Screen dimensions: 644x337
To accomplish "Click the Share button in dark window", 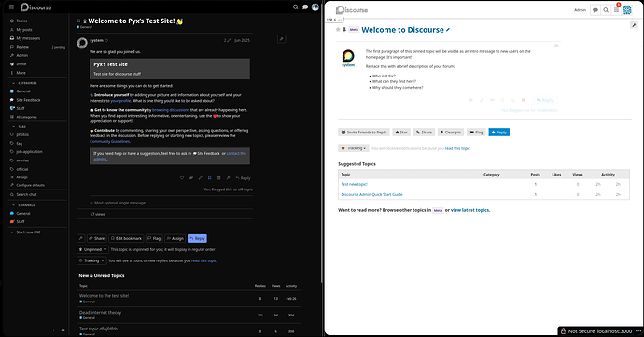I will 97,238.
